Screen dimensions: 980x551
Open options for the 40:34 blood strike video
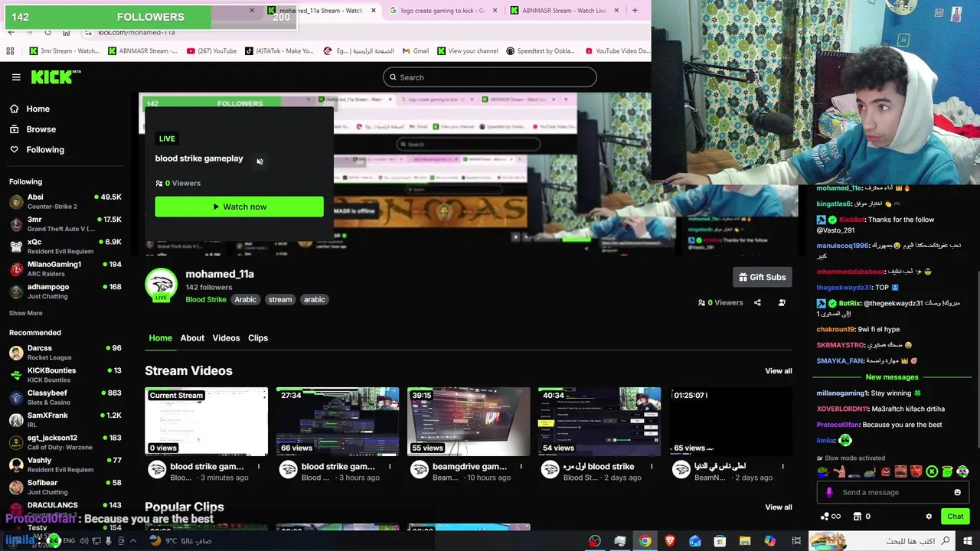pyautogui.click(x=652, y=466)
